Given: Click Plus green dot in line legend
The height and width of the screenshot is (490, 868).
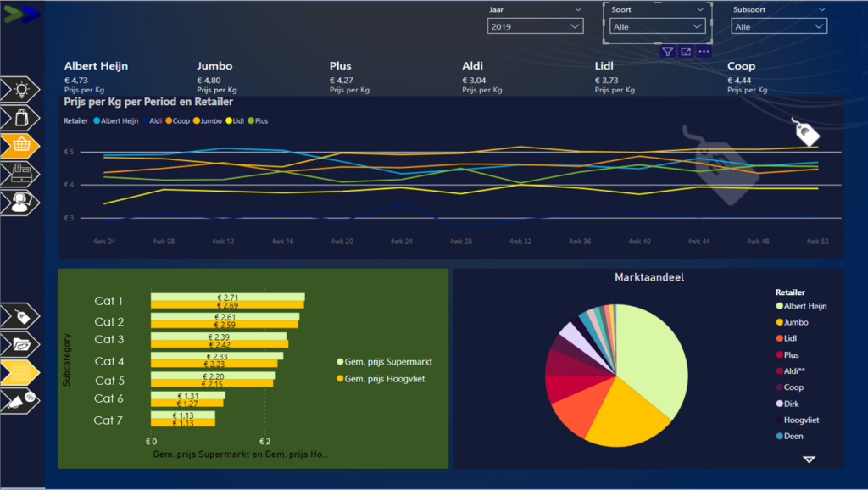Looking at the screenshot, I should [251, 120].
